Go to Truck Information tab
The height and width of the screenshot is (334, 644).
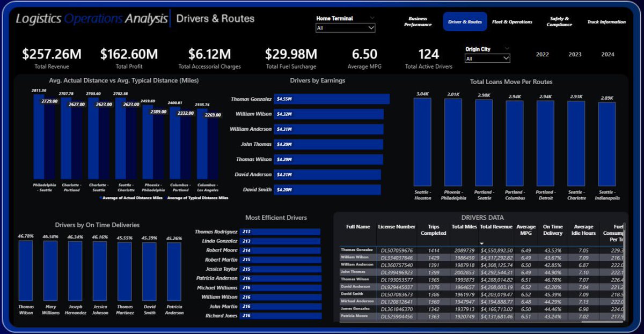click(x=606, y=22)
